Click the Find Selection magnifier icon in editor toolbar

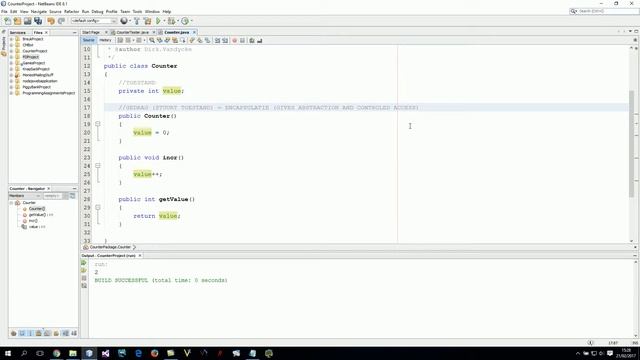point(151,40)
